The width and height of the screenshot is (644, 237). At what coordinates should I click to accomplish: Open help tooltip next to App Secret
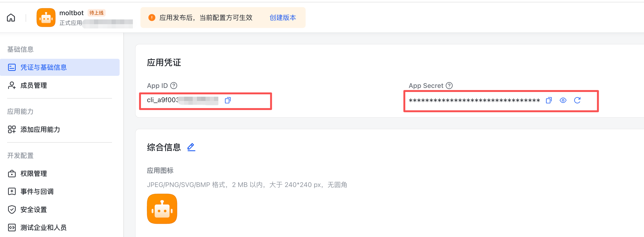449,86
